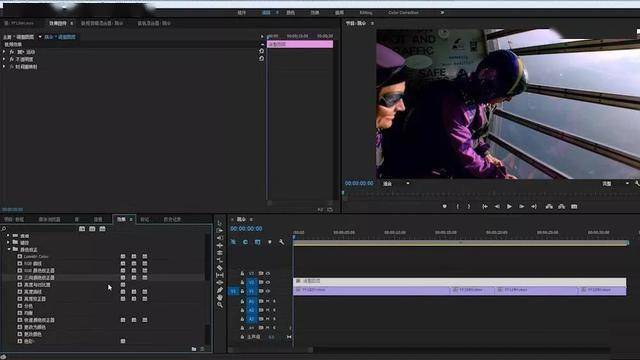Step forward one frame

click(x=522, y=207)
